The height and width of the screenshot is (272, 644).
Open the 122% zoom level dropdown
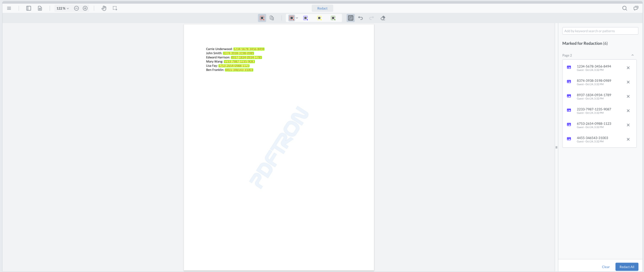[x=62, y=8]
